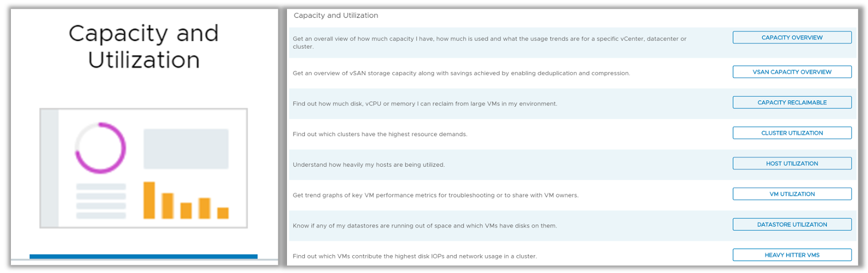Viewport: 868px width, 273px height.
Task: Click the description about datastores running out of space
Action: (x=425, y=226)
